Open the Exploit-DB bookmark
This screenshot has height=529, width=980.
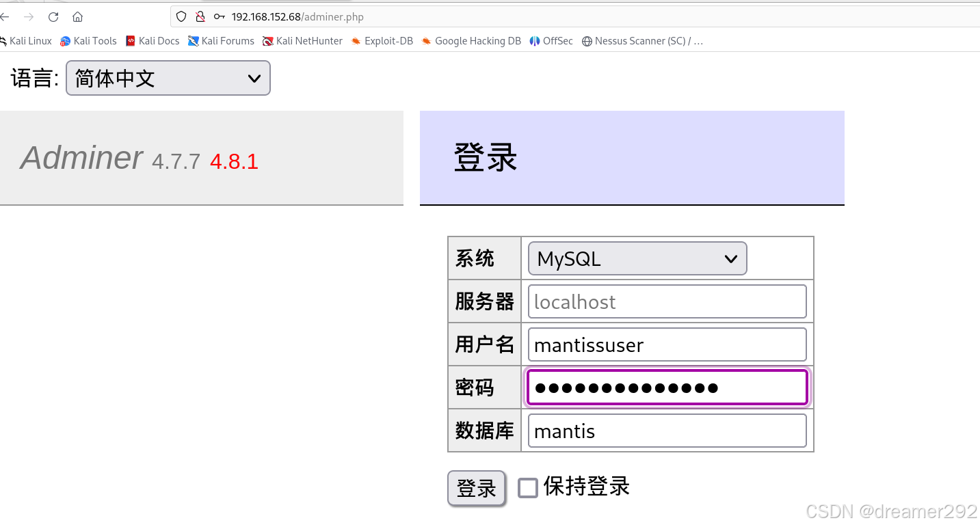coord(382,41)
